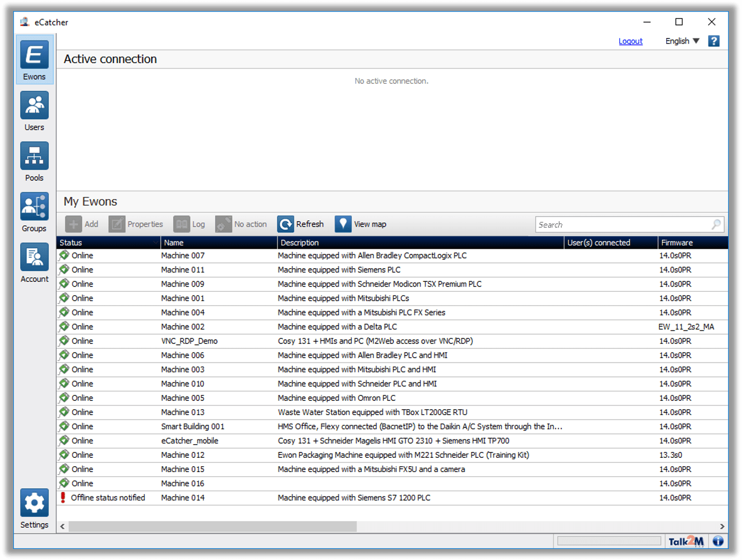The height and width of the screenshot is (560, 742).
Task: Click the online status icon of VNC_RDP_Demo
Action: coord(64,340)
